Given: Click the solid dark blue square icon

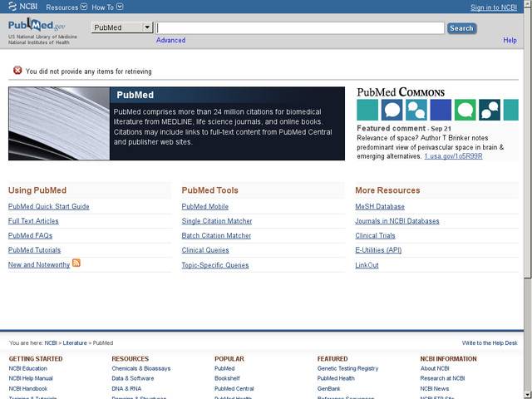Looking at the screenshot, I should click(441, 110).
